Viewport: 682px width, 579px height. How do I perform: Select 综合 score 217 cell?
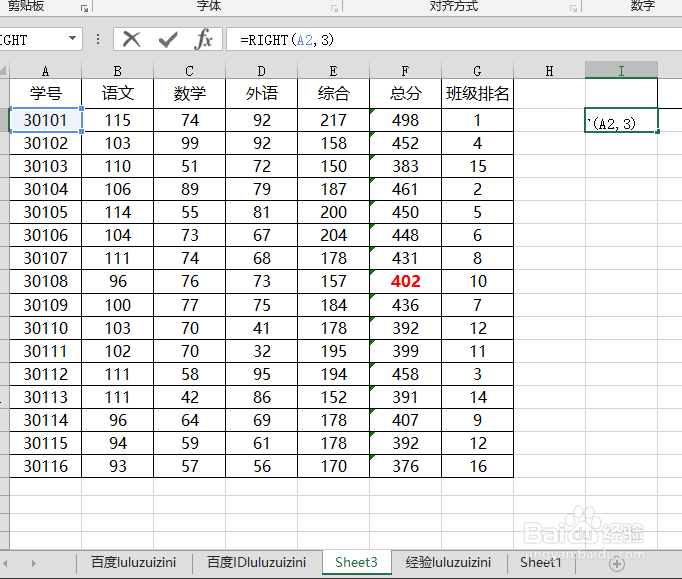(333, 120)
